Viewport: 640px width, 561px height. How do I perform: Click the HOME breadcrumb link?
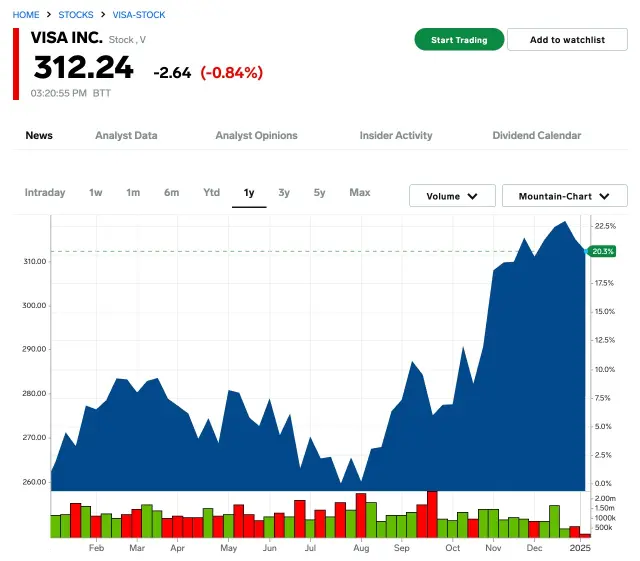coord(26,15)
